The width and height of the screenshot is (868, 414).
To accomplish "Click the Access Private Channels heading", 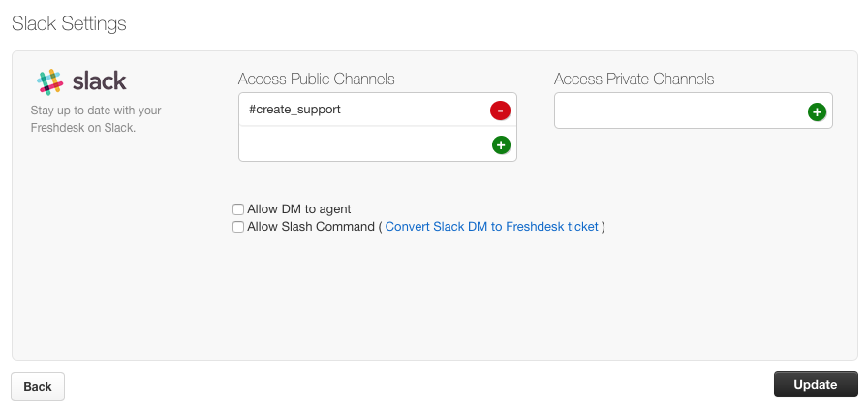I will coord(634,80).
